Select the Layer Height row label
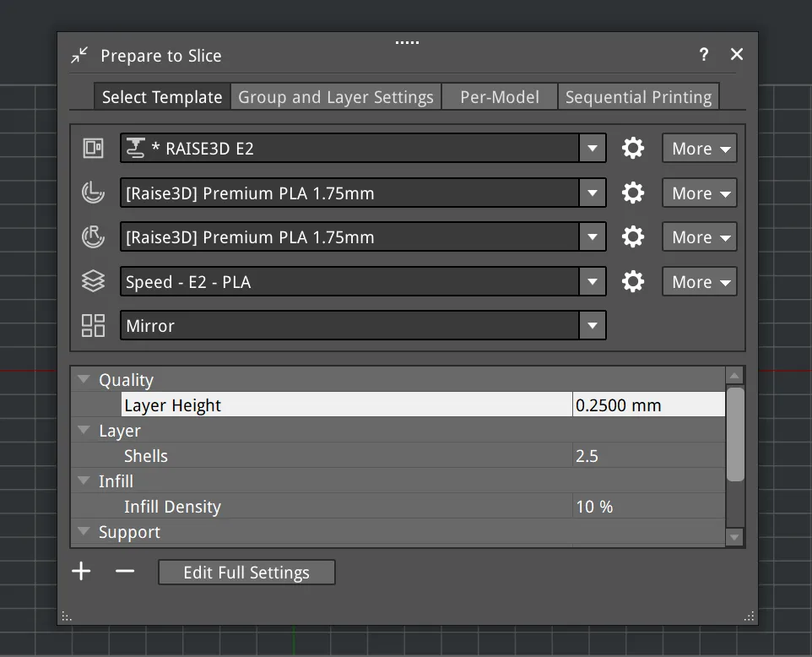Image resolution: width=812 pixels, height=657 pixels. [x=172, y=405]
